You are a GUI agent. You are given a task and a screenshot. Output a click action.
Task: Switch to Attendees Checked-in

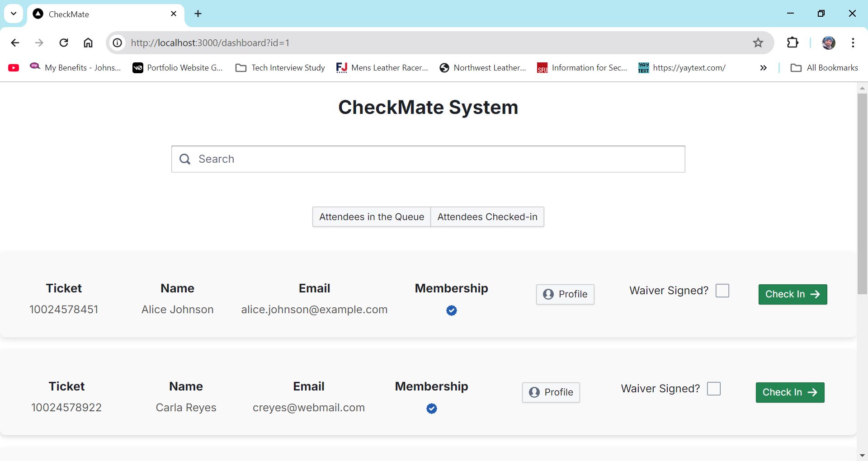click(x=487, y=217)
